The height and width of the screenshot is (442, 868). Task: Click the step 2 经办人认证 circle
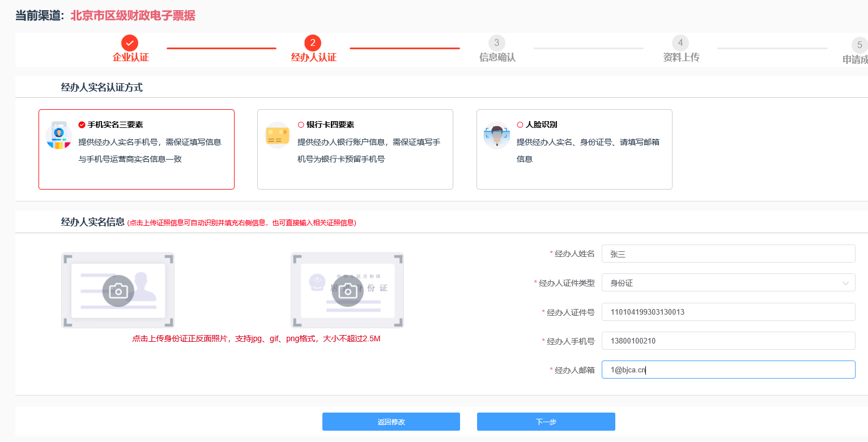click(313, 43)
